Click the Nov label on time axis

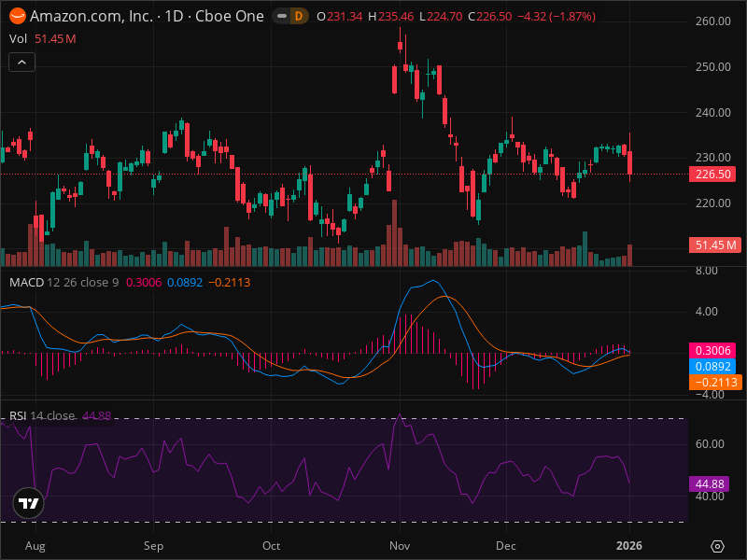click(400, 546)
